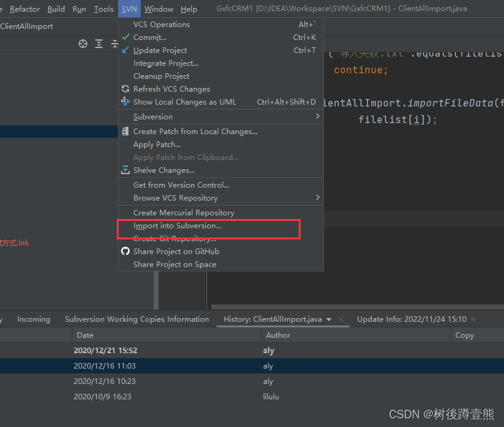Screen dimensions: 504x427
Task: Select Import into Subversion...
Action: click(x=221, y=226)
